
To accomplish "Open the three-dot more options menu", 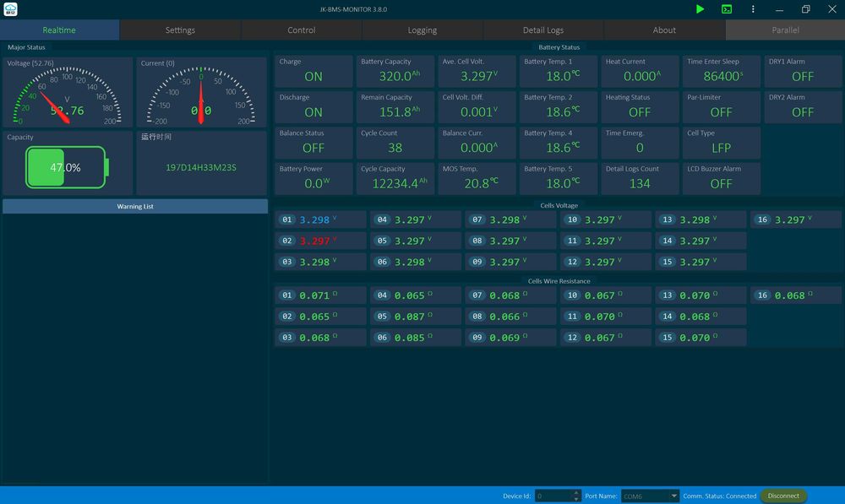I will tap(753, 9).
